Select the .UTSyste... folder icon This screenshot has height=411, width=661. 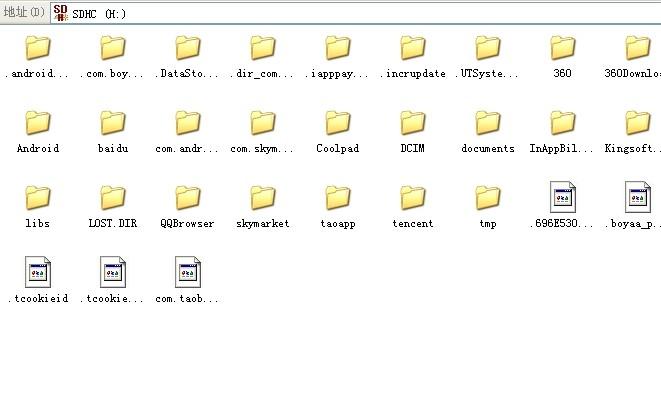pyautogui.click(x=488, y=48)
